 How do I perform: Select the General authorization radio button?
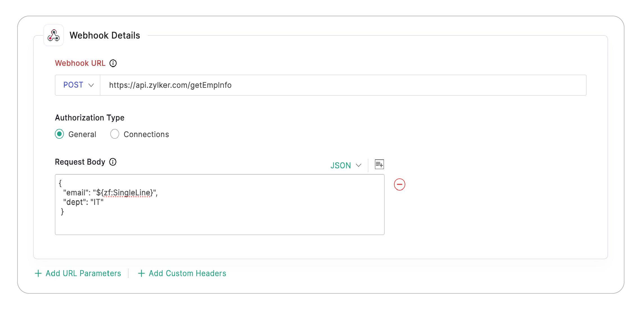[59, 134]
